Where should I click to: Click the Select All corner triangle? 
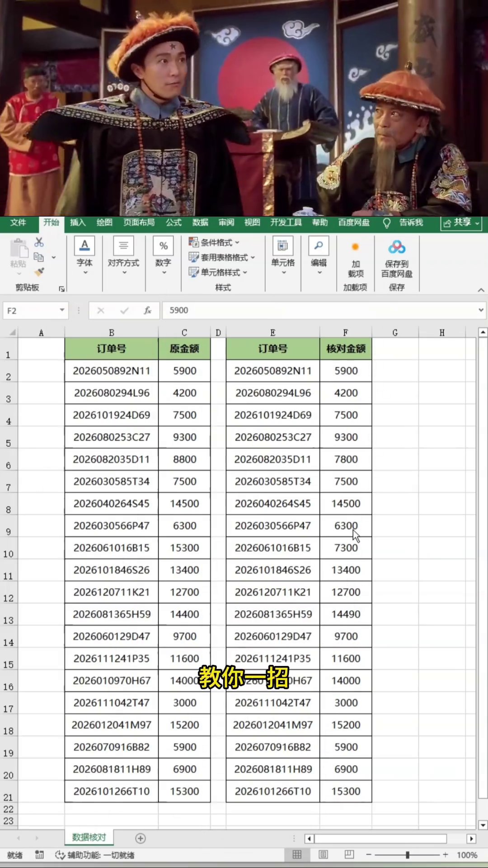13,332
